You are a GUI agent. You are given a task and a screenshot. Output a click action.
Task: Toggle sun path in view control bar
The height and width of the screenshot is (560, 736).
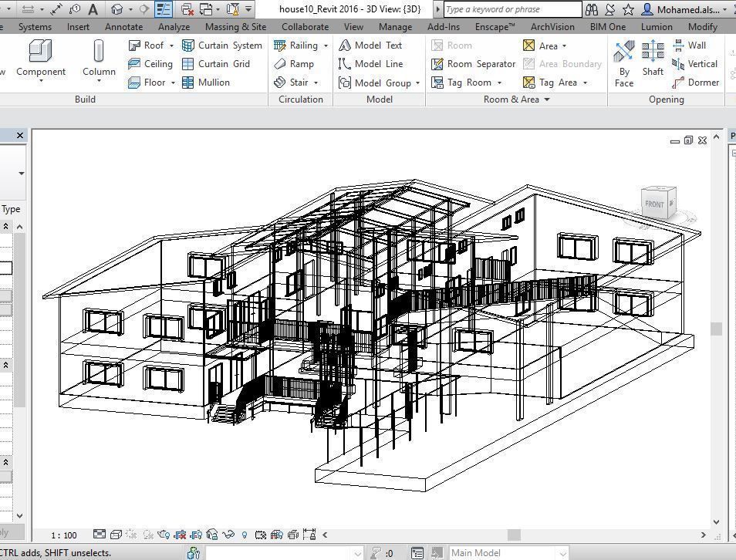point(131,535)
